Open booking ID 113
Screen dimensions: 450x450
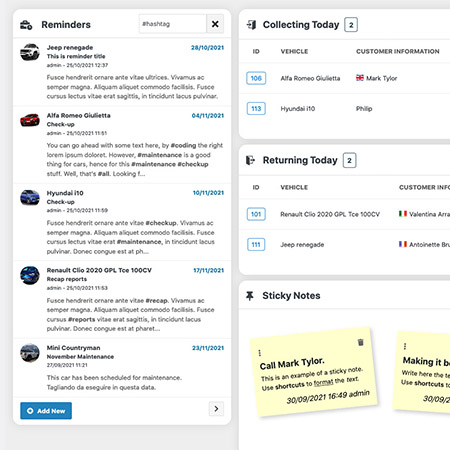(256, 109)
